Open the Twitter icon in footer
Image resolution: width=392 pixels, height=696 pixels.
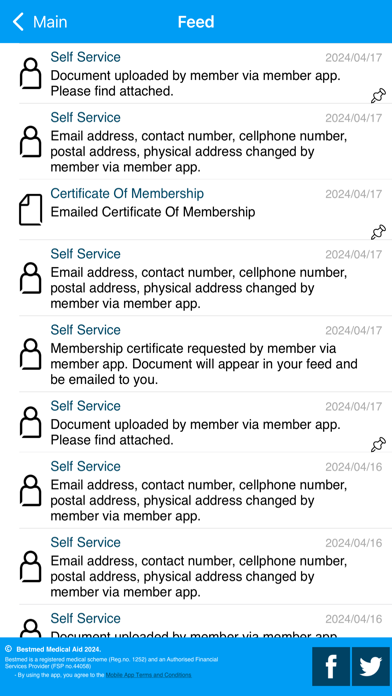click(x=371, y=666)
